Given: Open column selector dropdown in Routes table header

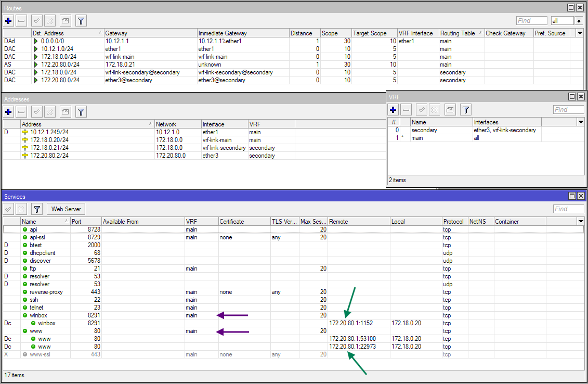Looking at the screenshot, I should 580,33.
